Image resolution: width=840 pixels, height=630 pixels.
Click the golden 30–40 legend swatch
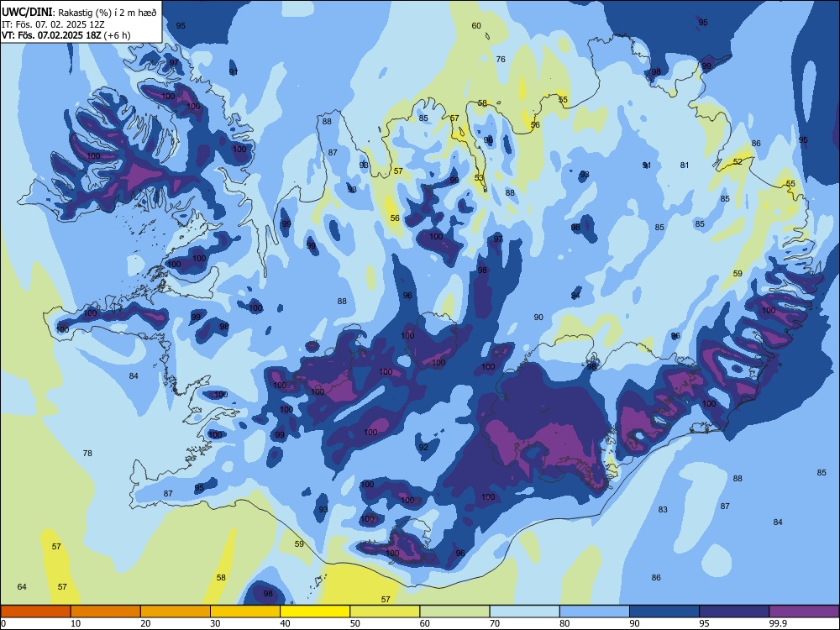(245, 612)
